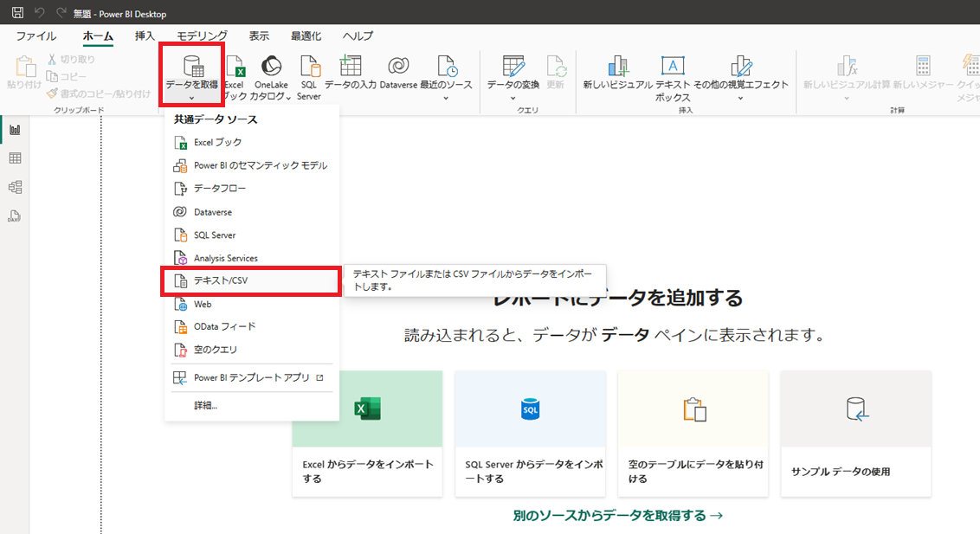
Task: Open the 最適化 ribbon tab
Action: pos(306,35)
